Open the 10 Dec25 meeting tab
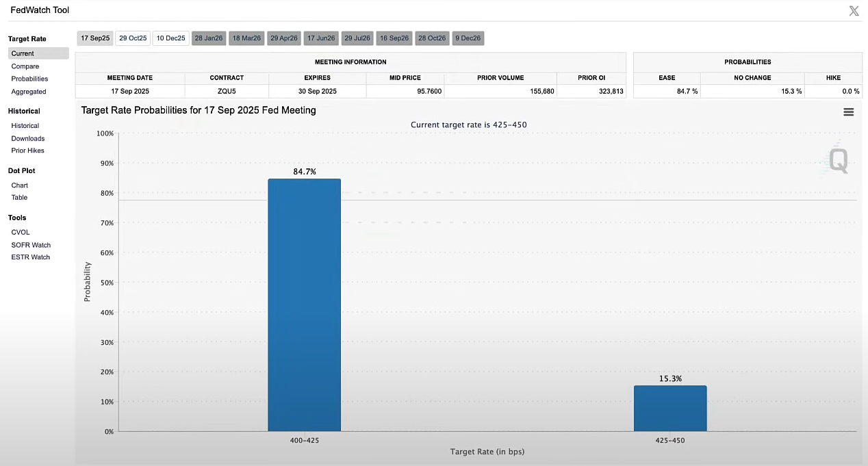Screen dimensions: 868x466 click(x=170, y=38)
